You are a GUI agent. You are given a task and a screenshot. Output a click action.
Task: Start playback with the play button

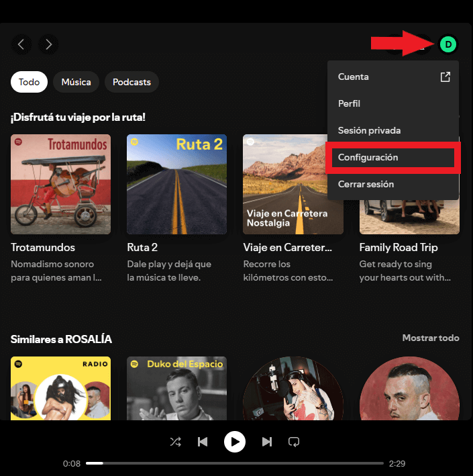click(x=235, y=442)
